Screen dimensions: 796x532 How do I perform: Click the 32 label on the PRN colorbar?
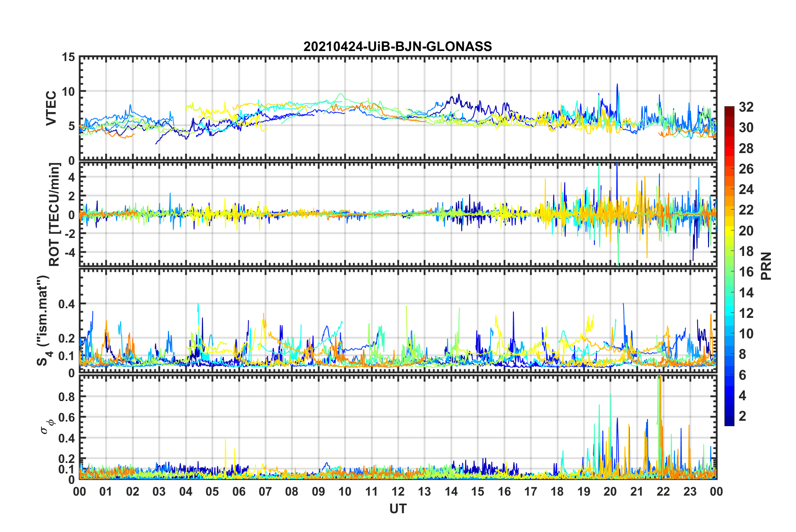click(x=746, y=107)
